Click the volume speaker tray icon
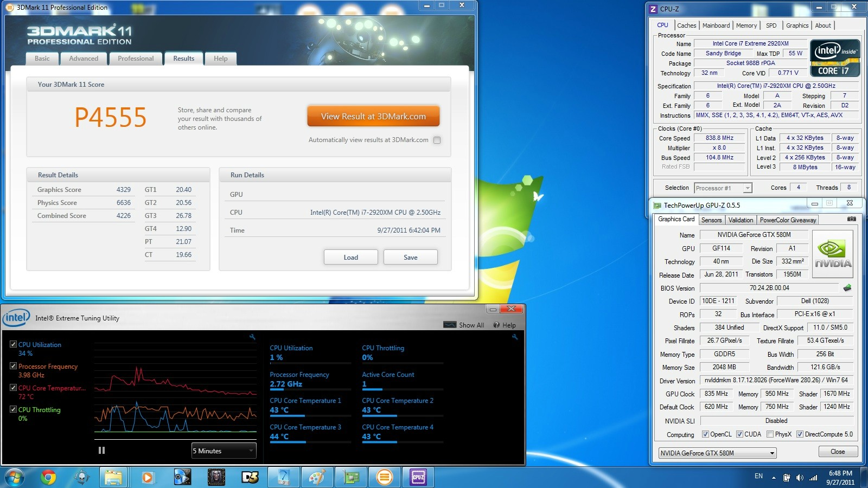This screenshot has height=488, width=868. pos(800,478)
